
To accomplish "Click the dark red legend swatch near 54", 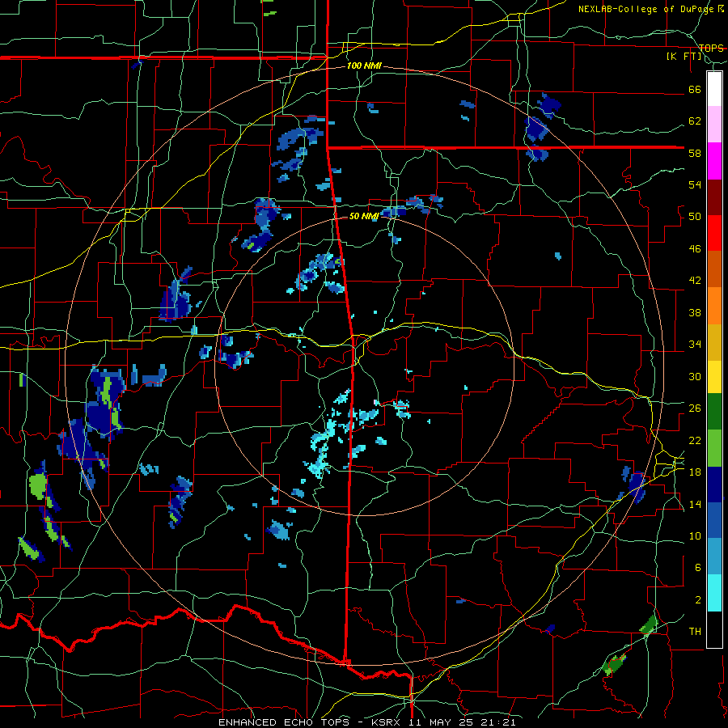I will point(714,197).
